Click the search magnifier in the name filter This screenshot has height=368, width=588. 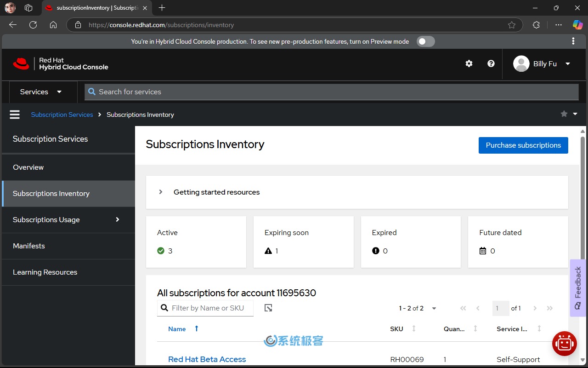tap(164, 308)
